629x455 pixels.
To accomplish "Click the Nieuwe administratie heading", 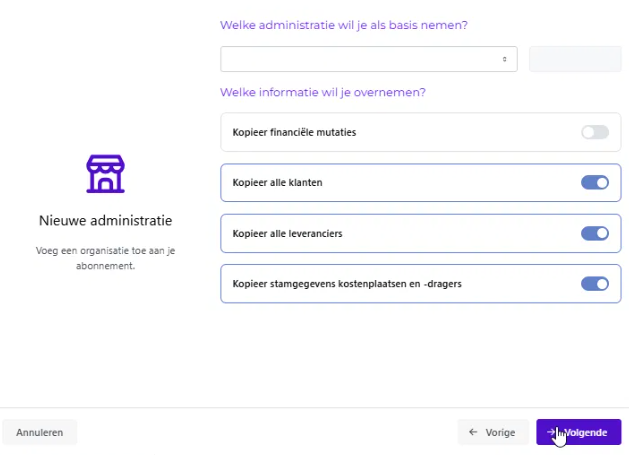I will tap(106, 220).
